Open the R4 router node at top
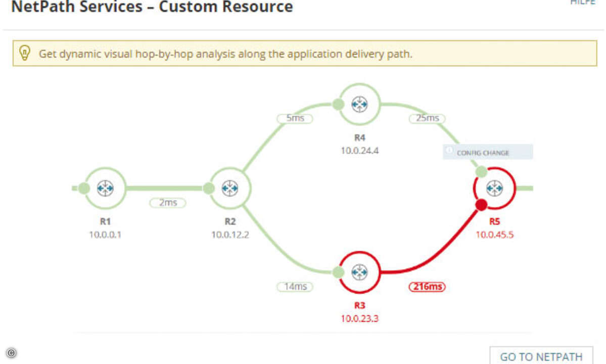This screenshot has height=364, width=606. click(x=359, y=104)
